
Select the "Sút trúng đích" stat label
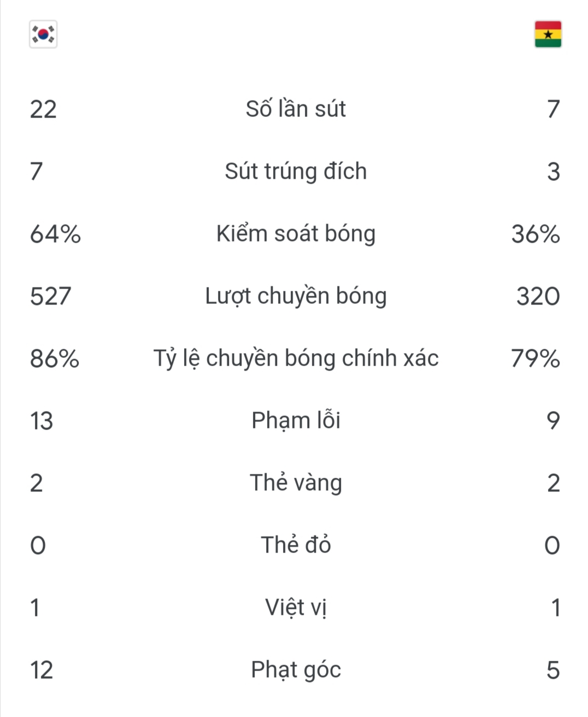[296, 171]
